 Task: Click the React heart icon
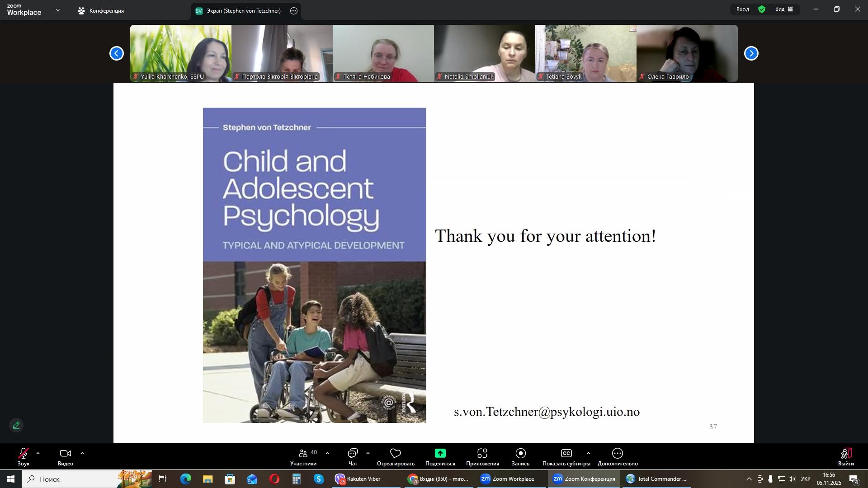tap(396, 454)
